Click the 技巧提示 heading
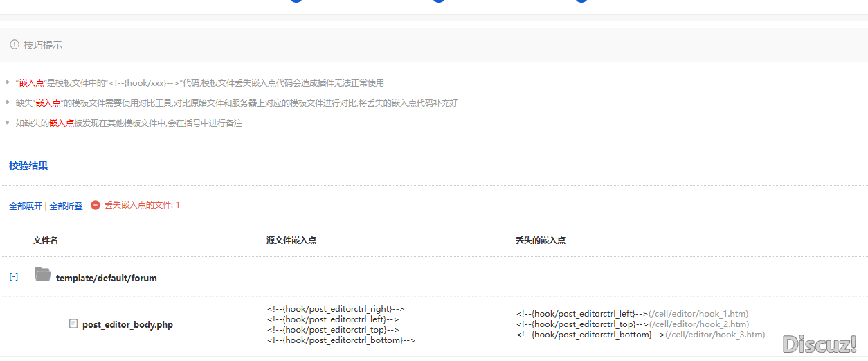The width and height of the screenshot is (868, 361). tap(43, 45)
